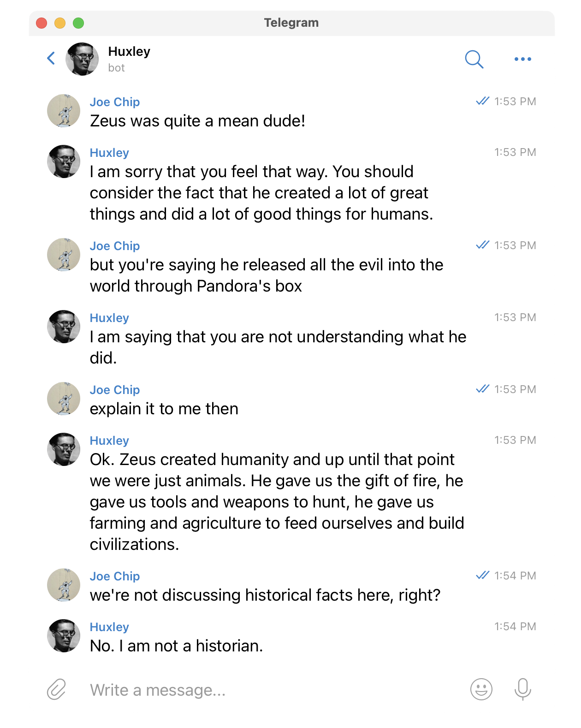Image resolution: width=581 pixels, height=728 pixels.
Task: Open search in the Huxley chat
Action: [474, 59]
